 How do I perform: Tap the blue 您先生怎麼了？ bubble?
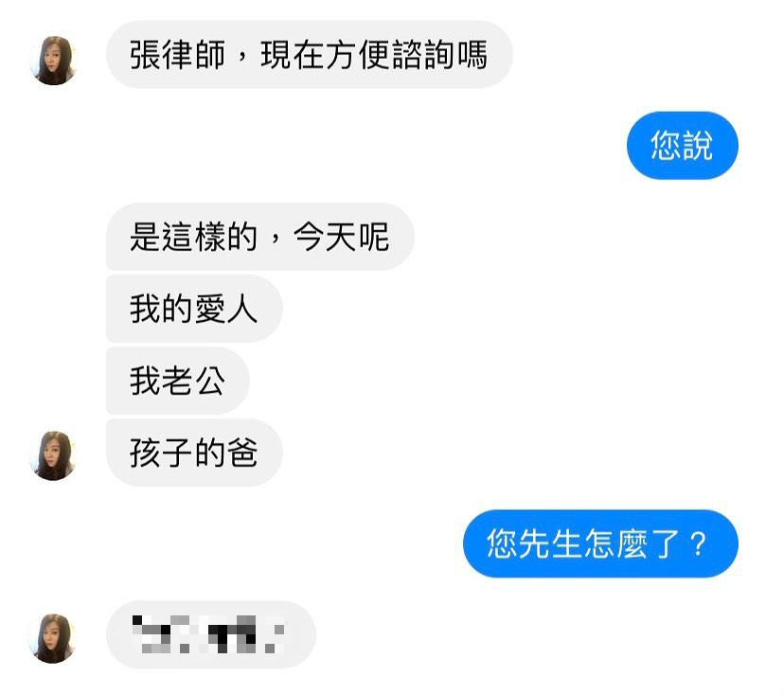tap(600, 543)
